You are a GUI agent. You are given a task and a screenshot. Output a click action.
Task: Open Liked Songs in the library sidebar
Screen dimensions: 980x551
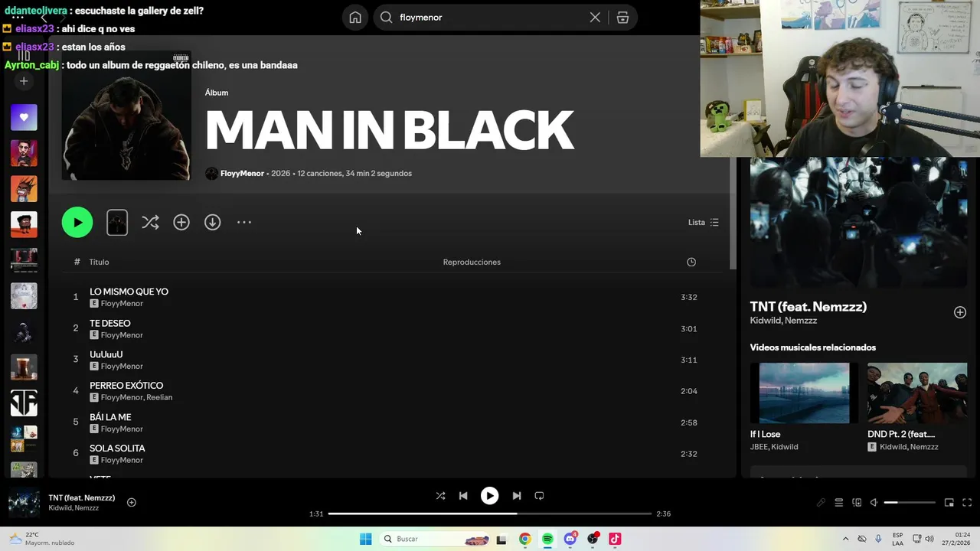click(x=24, y=117)
